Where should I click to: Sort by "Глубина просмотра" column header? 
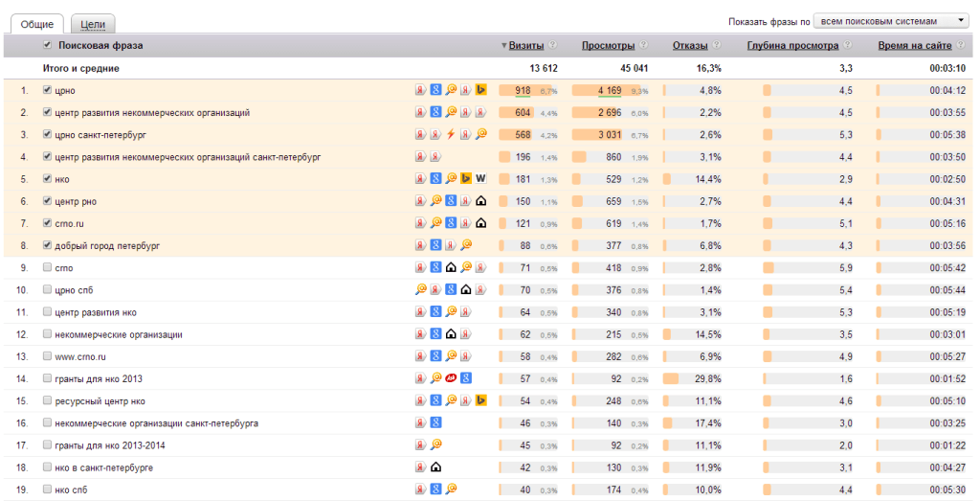(792, 45)
